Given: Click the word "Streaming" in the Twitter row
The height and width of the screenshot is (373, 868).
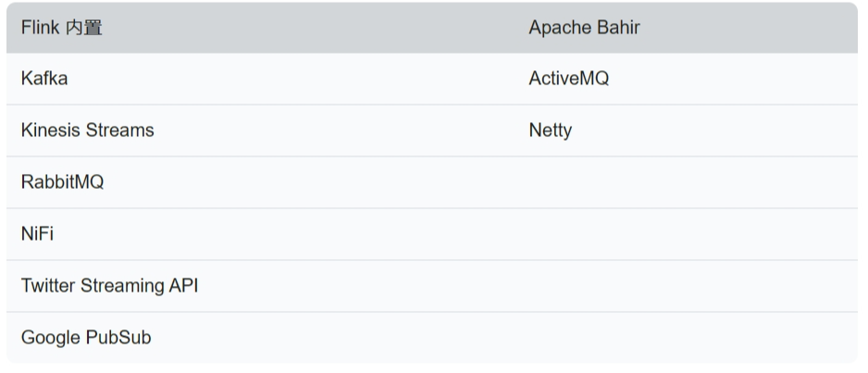Looking at the screenshot, I should point(120,286).
